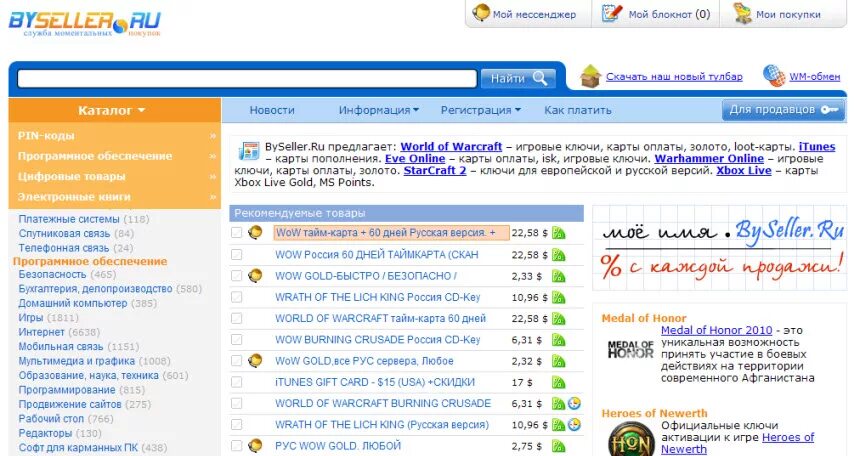Click the toolbar box icon near Скачать link
Viewport: 855px width, 456px height.
click(591, 76)
